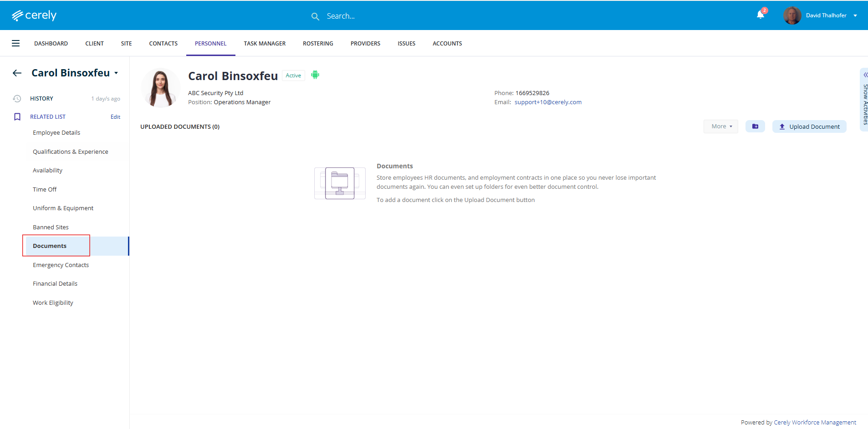Click the green Android device icon
Image resolution: width=868 pixels, height=429 pixels.
pos(315,75)
